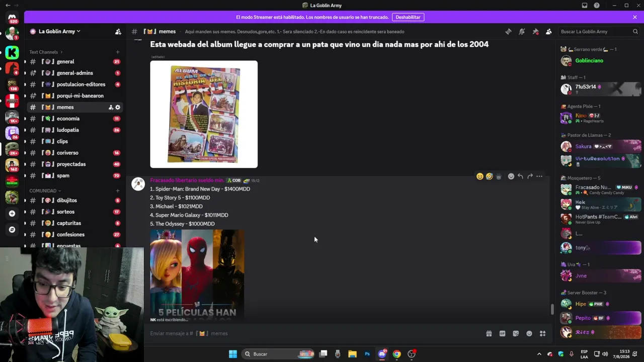The width and height of the screenshot is (644, 362).
Task: Open the dibujitos channel
Action: point(74,200)
